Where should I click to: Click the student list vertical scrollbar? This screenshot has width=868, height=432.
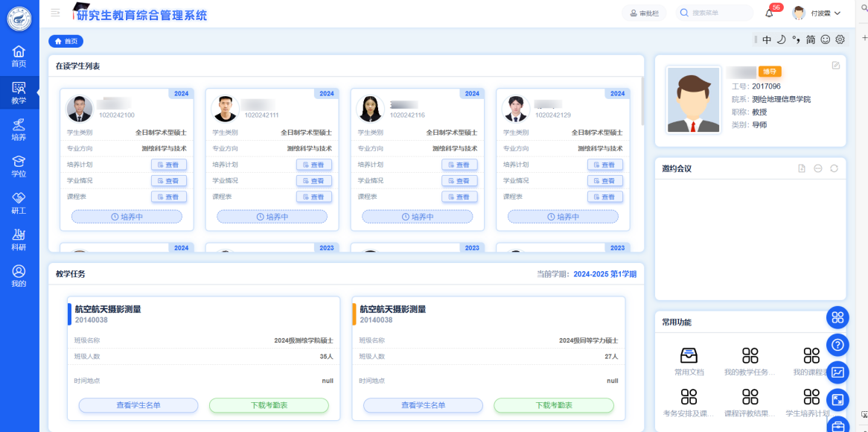[x=641, y=101]
